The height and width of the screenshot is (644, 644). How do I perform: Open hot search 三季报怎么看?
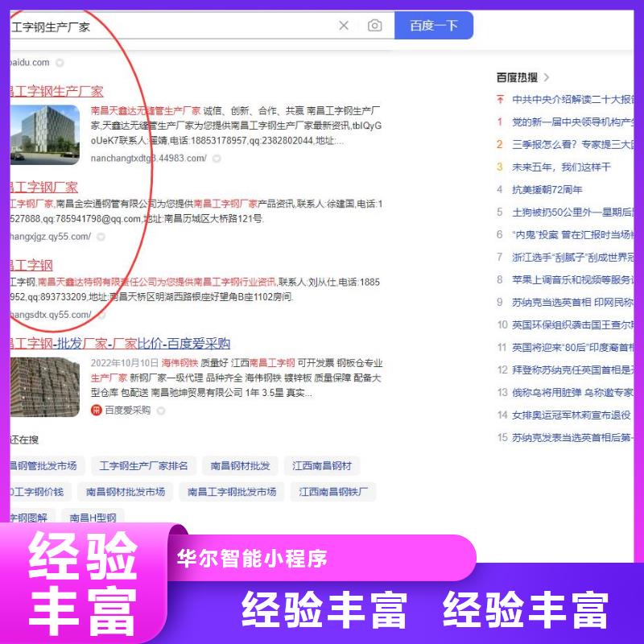pyautogui.click(x=572, y=145)
